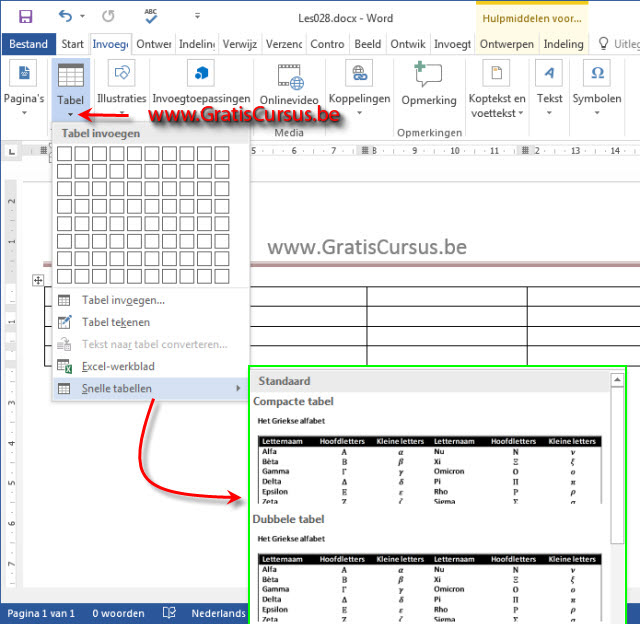The height and width of the screenshot is (624, 640).
Task: Switch to the Beeld tab
Action: click(x=367, y=44)
